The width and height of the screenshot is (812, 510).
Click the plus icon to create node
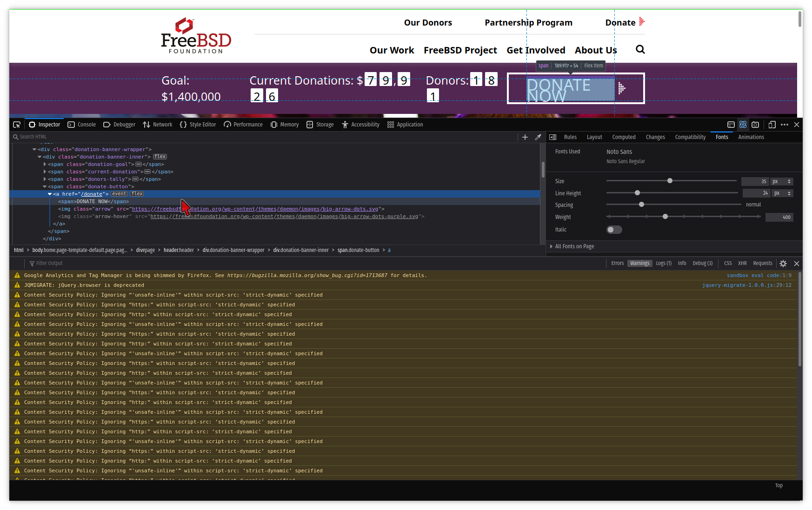pos(525,137)
